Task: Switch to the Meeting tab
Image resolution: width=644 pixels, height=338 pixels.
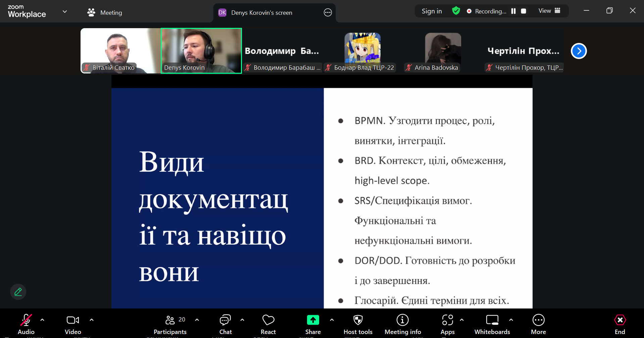Action: 104,12
